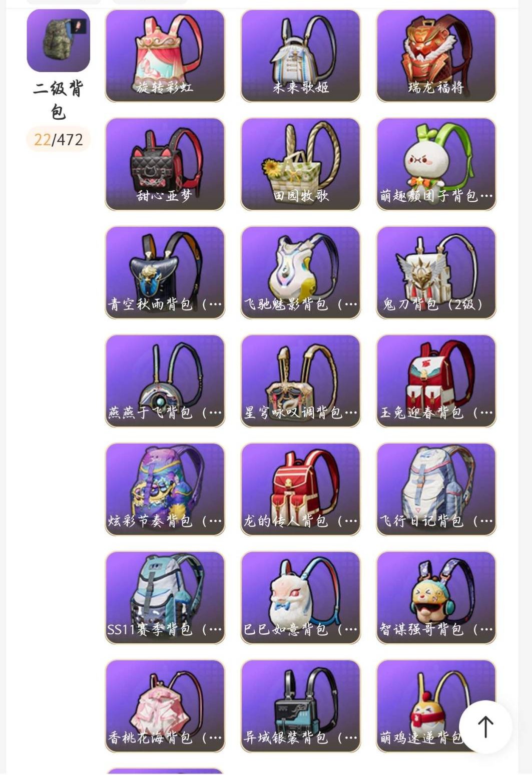Tap the scroll-to-top arrow button
The height and width of the screenshot is (775, 532).
[x=485, y=726]
